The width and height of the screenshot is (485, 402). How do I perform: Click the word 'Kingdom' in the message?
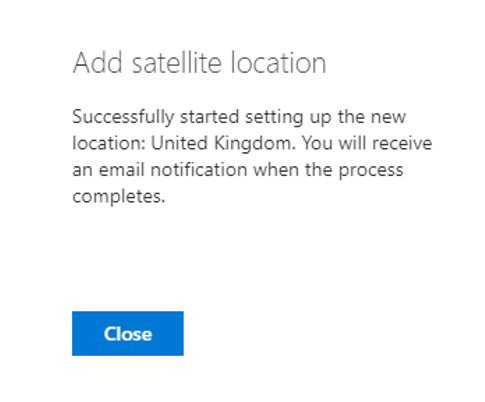(252, 144)
